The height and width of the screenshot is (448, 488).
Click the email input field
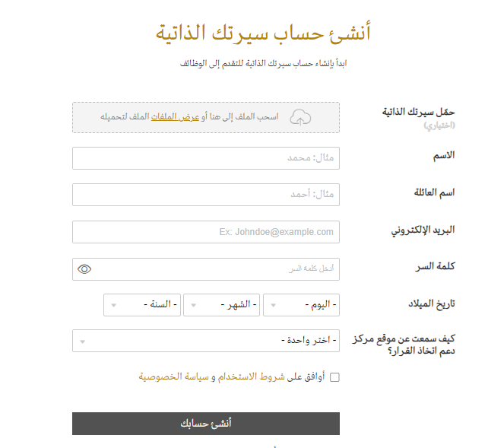click(206, 232)
